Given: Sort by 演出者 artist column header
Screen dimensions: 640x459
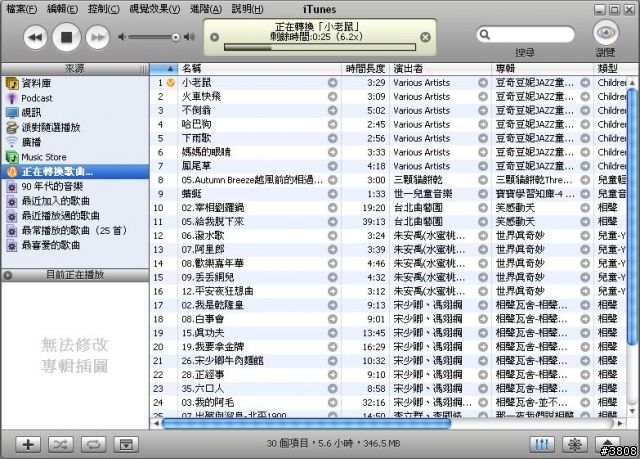Looking at the screenshot, I should 440,69.
